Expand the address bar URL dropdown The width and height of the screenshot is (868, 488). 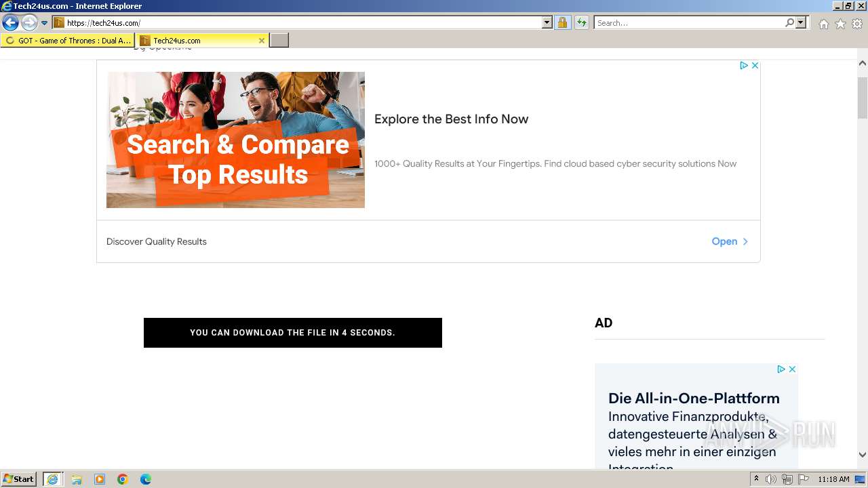[x=547, y=23]
